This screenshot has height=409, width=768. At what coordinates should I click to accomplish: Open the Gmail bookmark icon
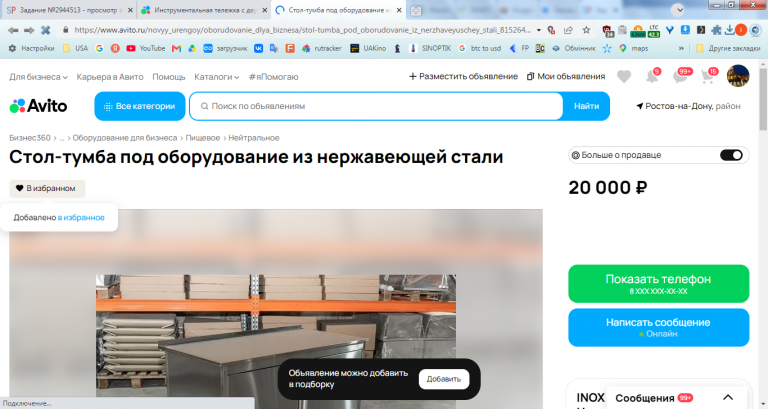176,48
